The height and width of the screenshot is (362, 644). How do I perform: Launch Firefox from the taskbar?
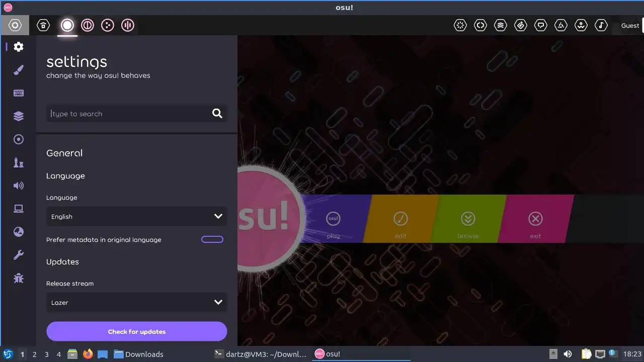(x=88, y=354)
